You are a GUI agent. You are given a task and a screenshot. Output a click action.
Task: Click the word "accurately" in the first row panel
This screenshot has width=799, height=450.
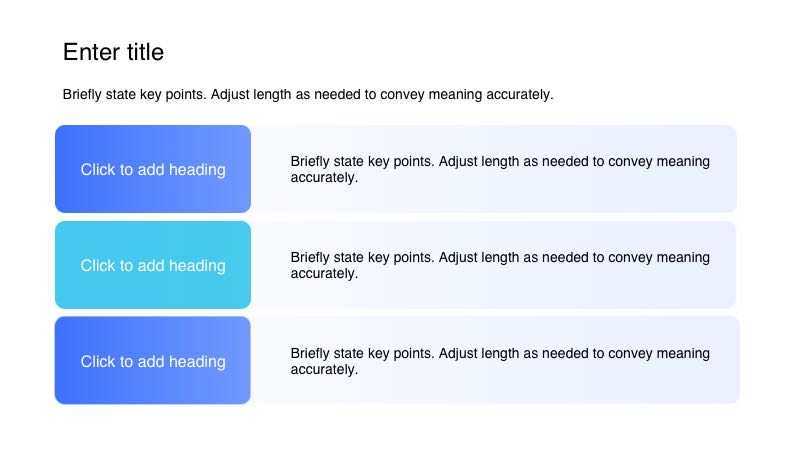(x=323, y=178)
